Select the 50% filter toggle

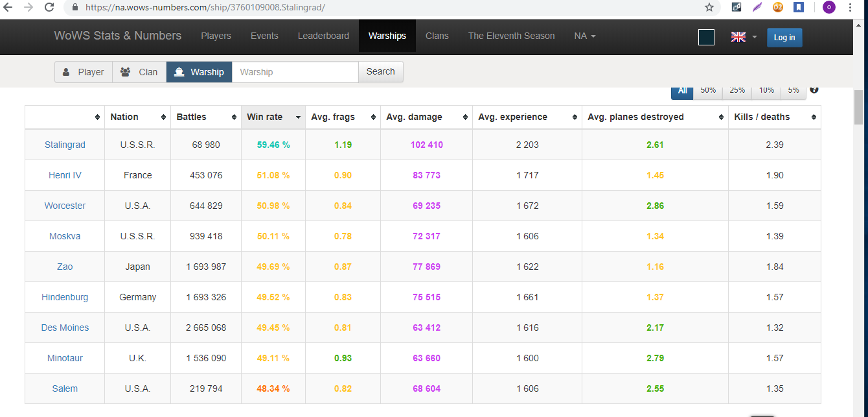click(x=707, y=91)
